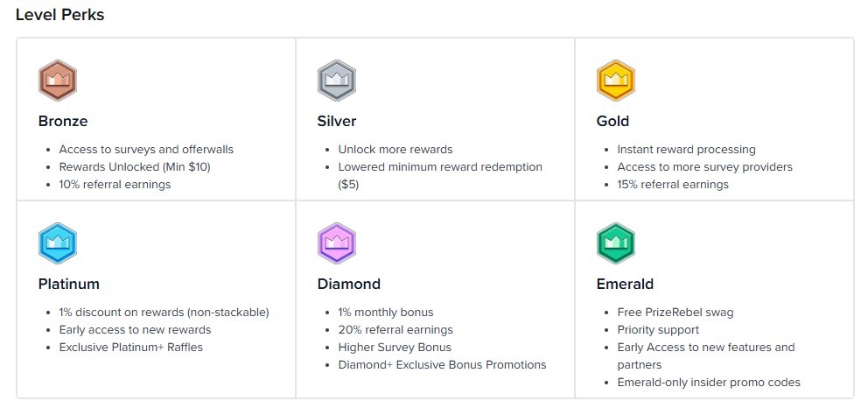Click "Access to surveys and offerwalls" perk
Image resolution: width=868 pixels, height=408 pixels.
coord(146,150)
